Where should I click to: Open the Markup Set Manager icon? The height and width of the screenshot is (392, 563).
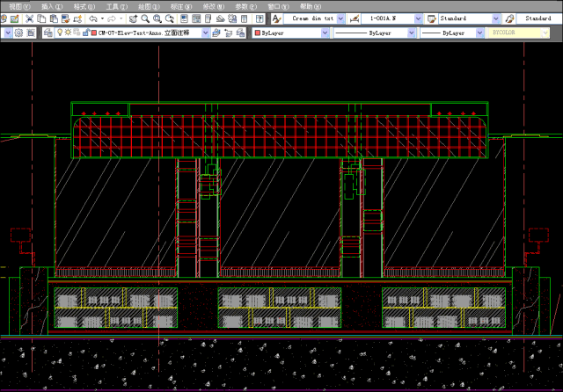232,18
